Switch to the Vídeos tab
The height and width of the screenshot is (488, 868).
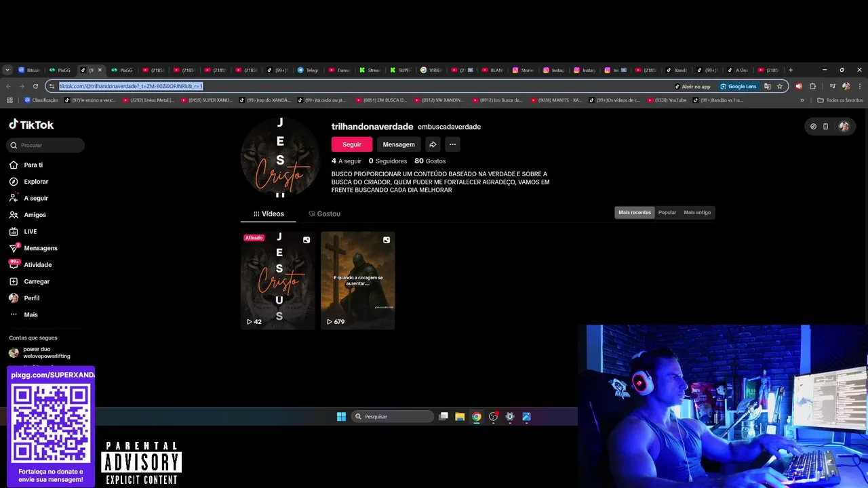[x=269, y=213]
